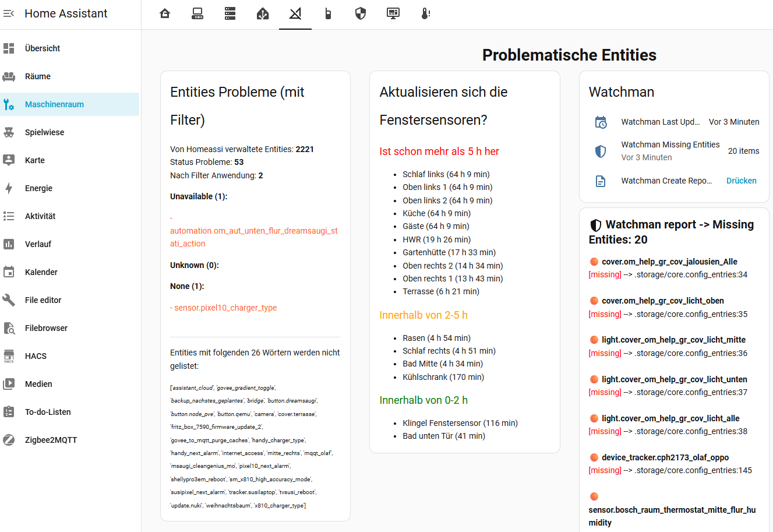
Task: Open the monitor dashboard tab
Action: coord(393,13)
